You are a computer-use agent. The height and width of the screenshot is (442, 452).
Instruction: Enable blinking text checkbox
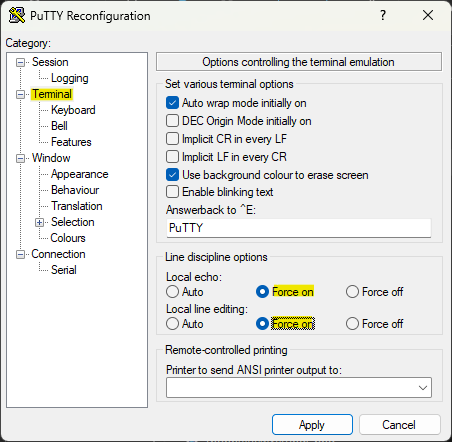[x=172, y=192]
